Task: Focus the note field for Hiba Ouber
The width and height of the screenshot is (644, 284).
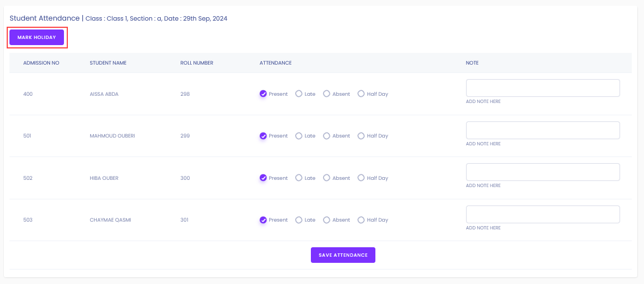Action: tap(543, 172)
